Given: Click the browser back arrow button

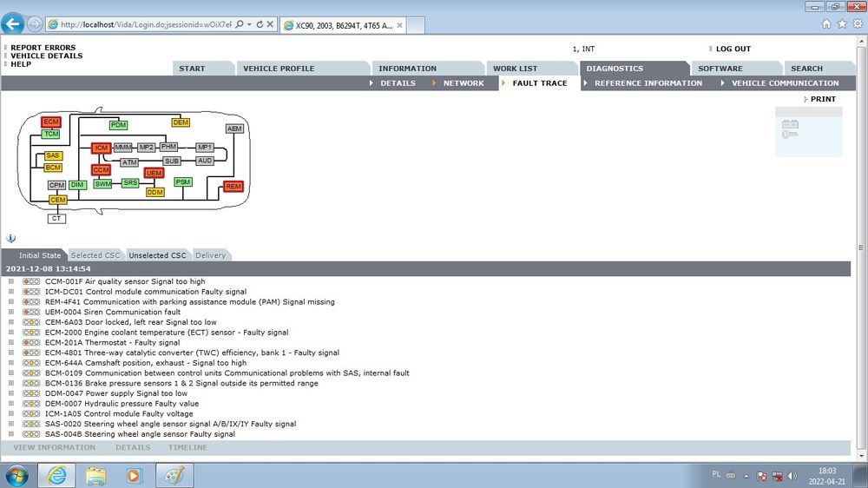Looking at the screenshot, I should tap(13, 23).
